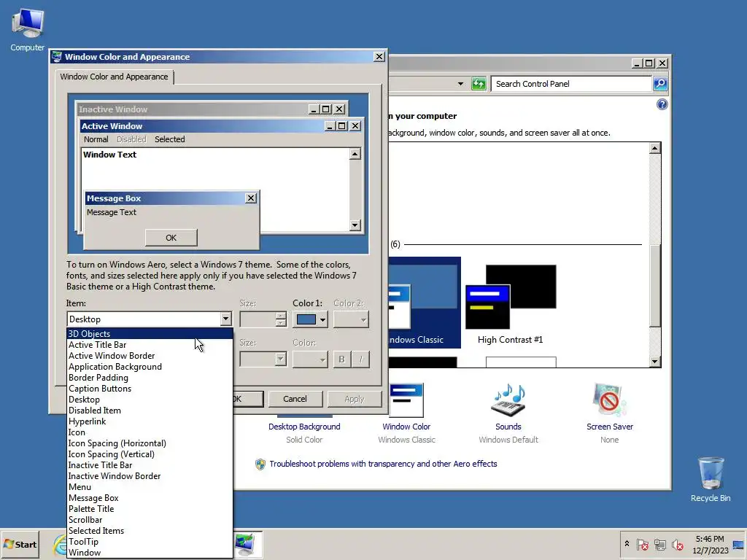The image size is (747, 560).
Task: Increase item Size with spinner up arrow
Action: (x=281, y=316)
